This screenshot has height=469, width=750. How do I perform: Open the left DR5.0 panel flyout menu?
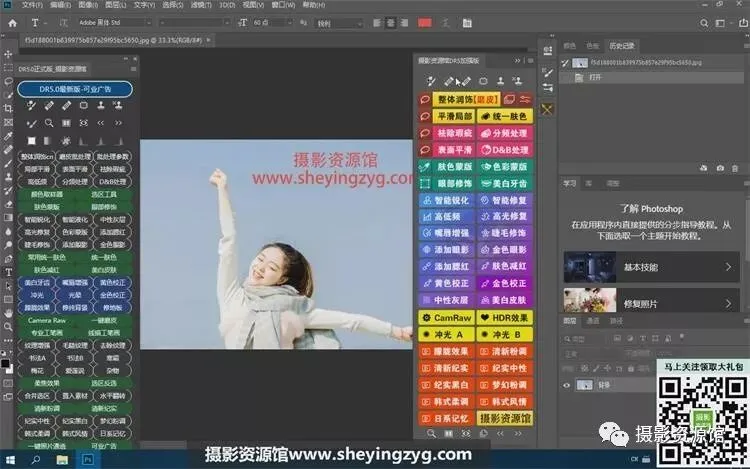[x=133, y=69]
